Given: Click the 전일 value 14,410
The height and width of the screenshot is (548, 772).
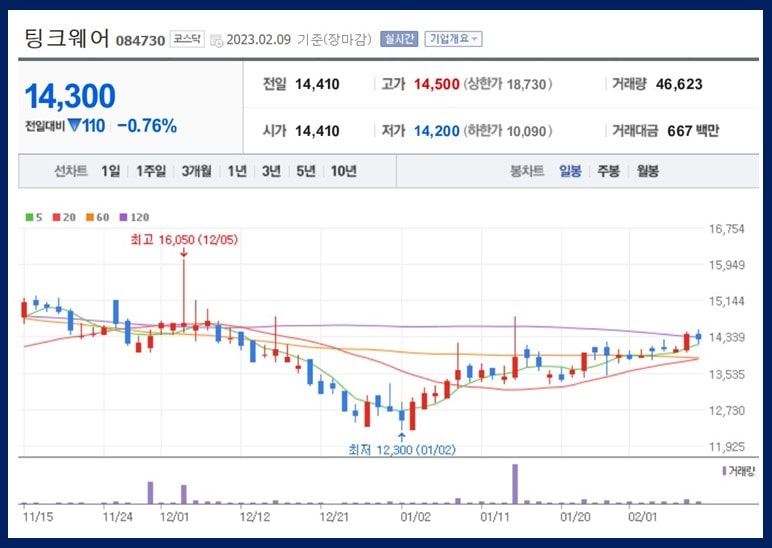Looking at the screenshot, I should tap(317, 84).
